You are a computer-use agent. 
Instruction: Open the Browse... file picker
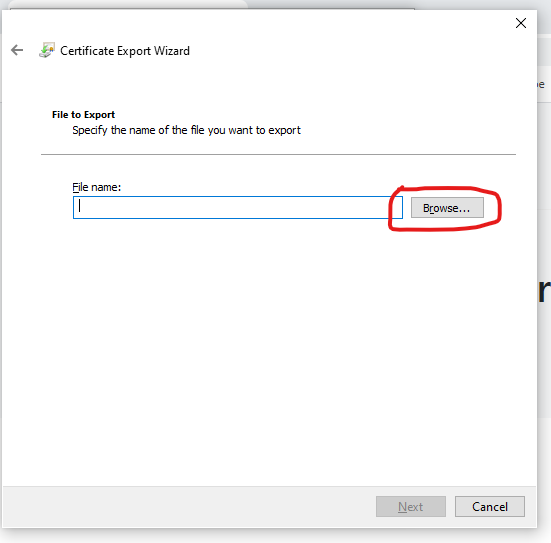(447, 208)
